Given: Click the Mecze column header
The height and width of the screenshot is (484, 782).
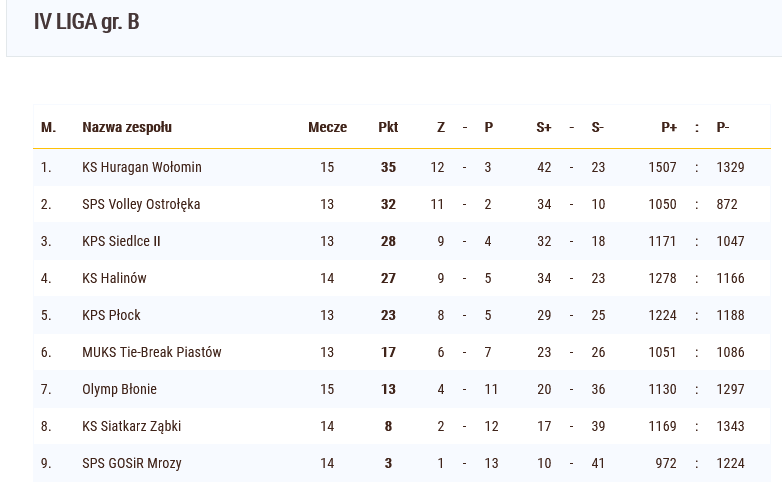Looking at the screenshot, I should (327, 127).
